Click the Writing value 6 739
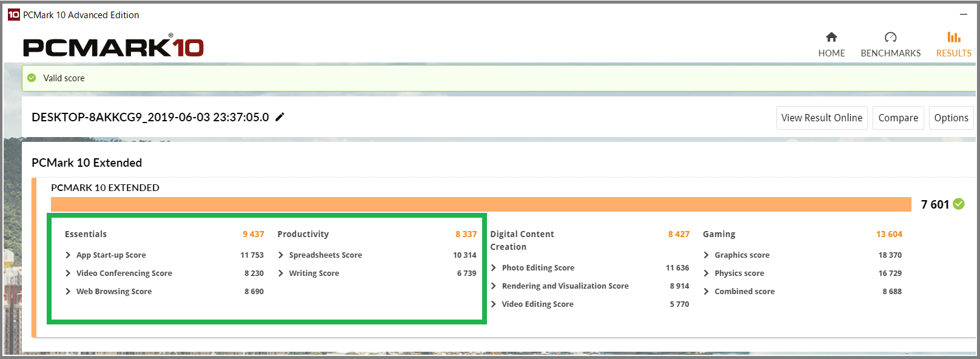 (467, 273)
